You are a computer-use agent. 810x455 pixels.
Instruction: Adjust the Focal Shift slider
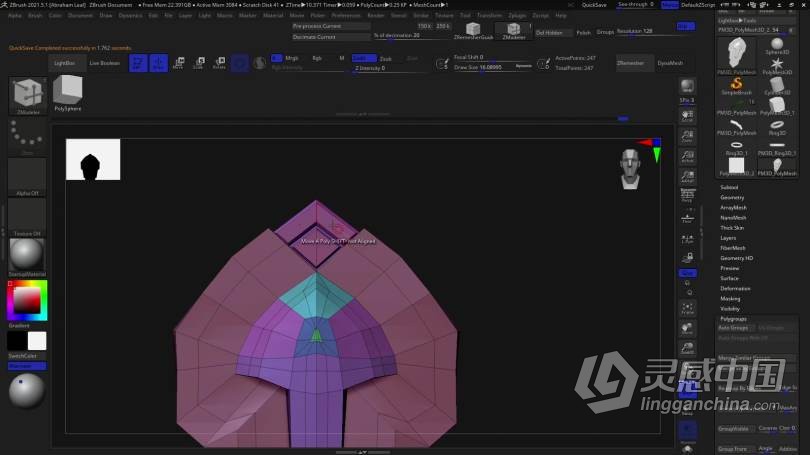492,57
